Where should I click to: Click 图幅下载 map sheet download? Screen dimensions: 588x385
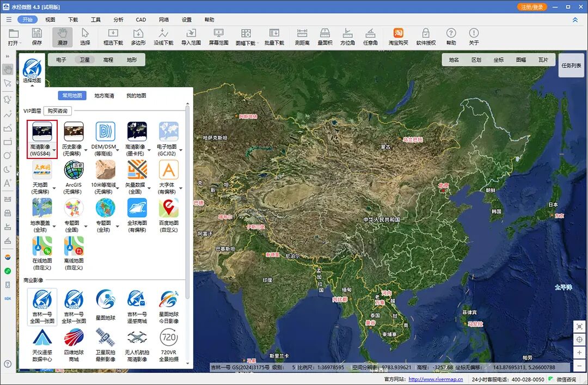[246, 37]
